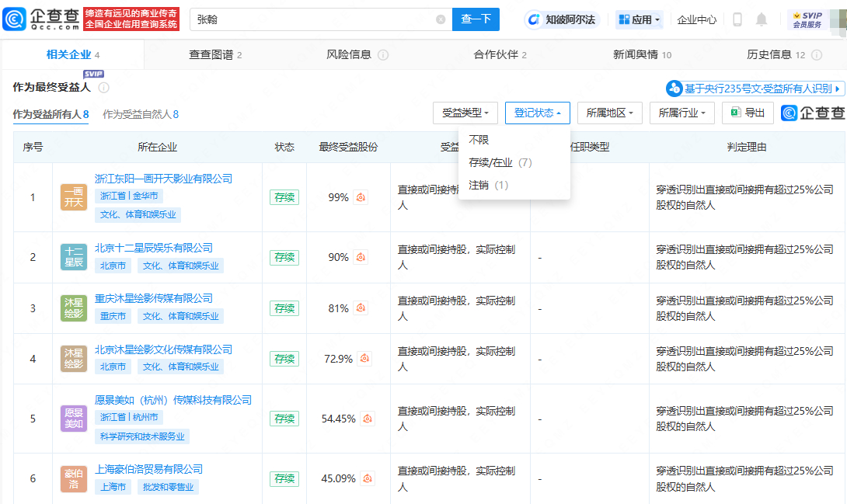
Task: Switch to 作为受益自然人 sub-tab
Action: [141, 114]
